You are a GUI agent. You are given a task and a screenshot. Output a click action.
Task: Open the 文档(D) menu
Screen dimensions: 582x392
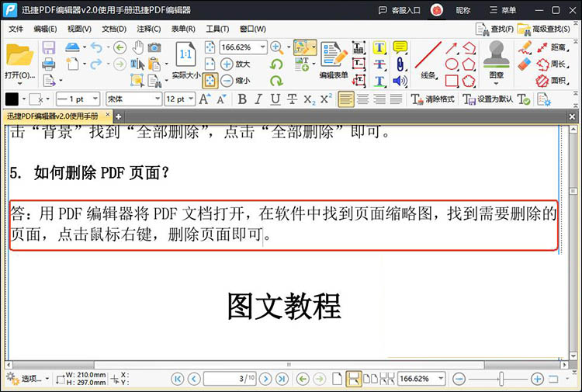tap(114, 29)
